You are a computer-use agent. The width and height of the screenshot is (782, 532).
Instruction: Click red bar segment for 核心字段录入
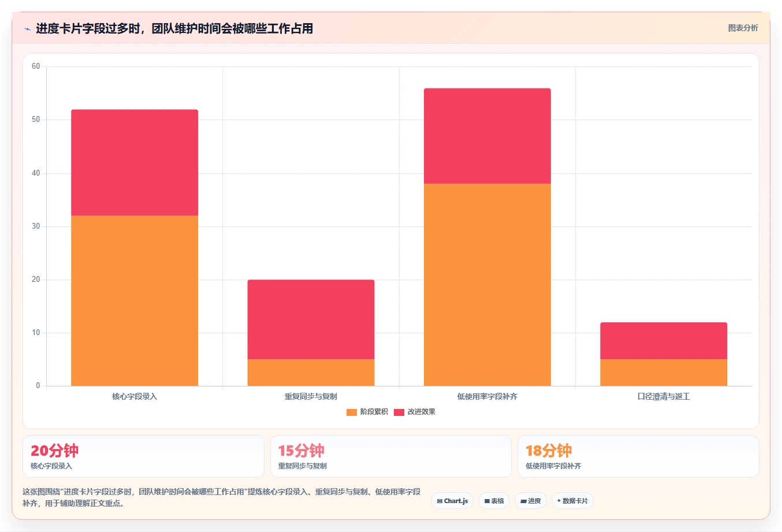[135, 162]
